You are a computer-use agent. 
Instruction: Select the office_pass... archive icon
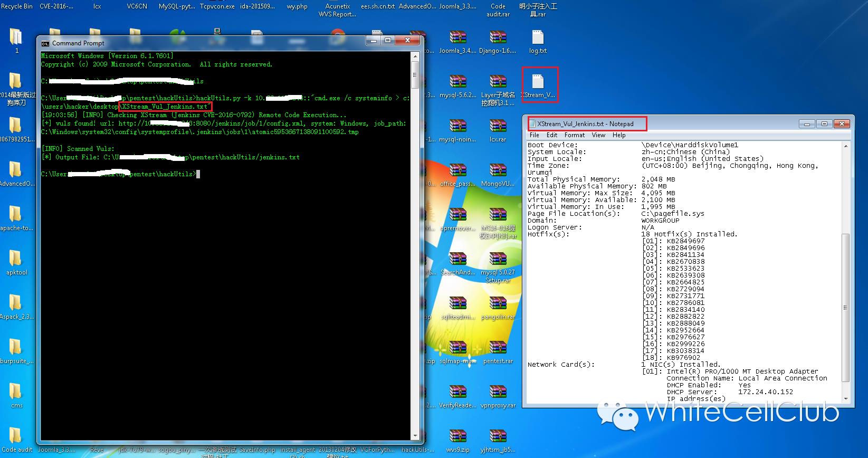(457, 175)
